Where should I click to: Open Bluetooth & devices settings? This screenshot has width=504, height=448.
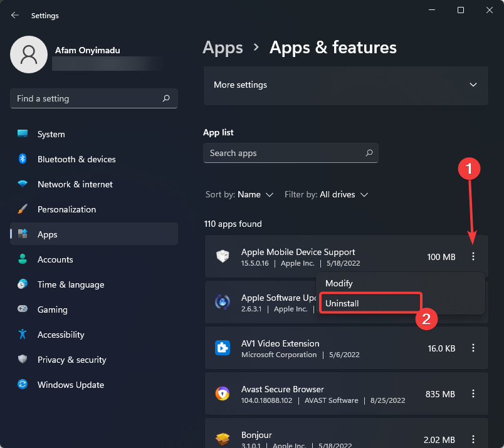[x=94, y=159]
